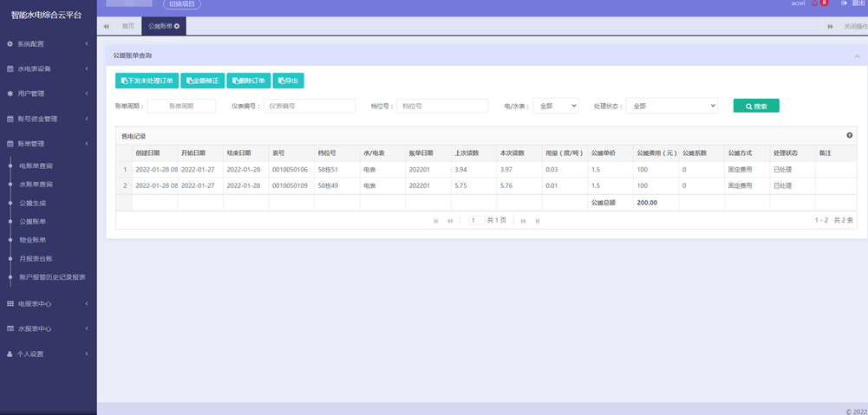Click the 水电表设备 calendar icon in sidebar
Image resolution: width=868 pixels, height=415 pixels.
[10, 69]
